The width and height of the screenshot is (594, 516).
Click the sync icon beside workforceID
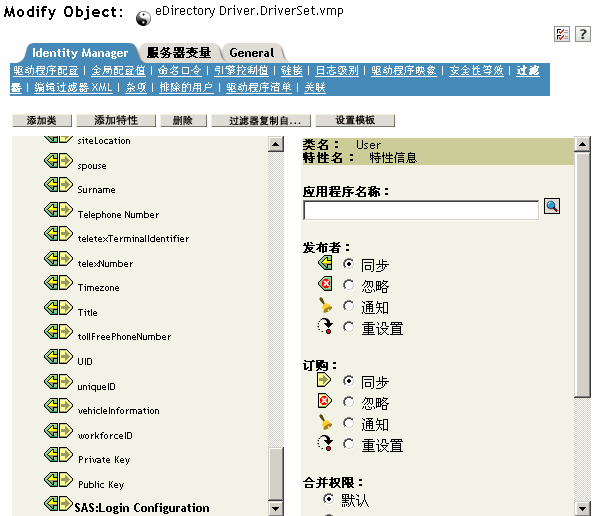(x=58, y=430)
